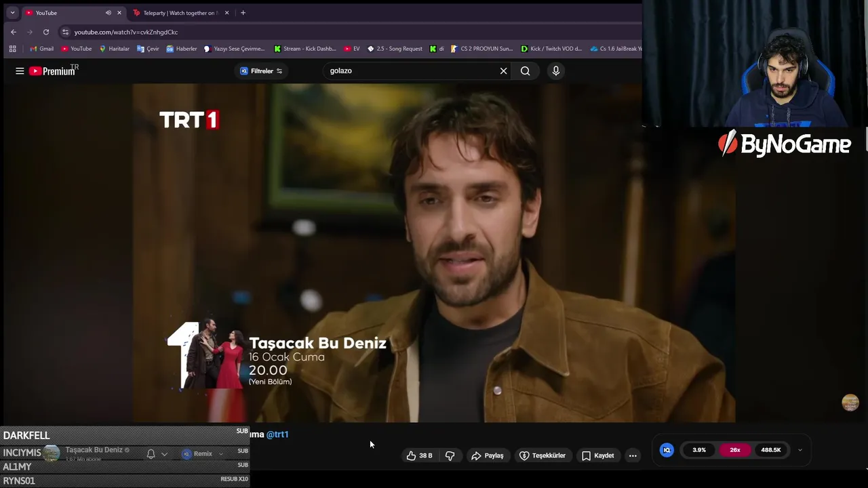Viewport: 868px width, 488px height.
Task: Select the address bar URL
Action: 126,32
